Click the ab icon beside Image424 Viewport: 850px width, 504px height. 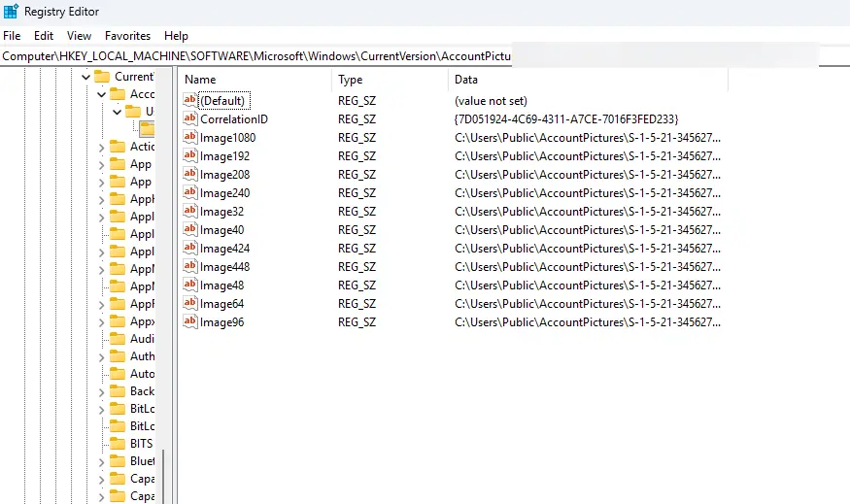pos(189,248)
